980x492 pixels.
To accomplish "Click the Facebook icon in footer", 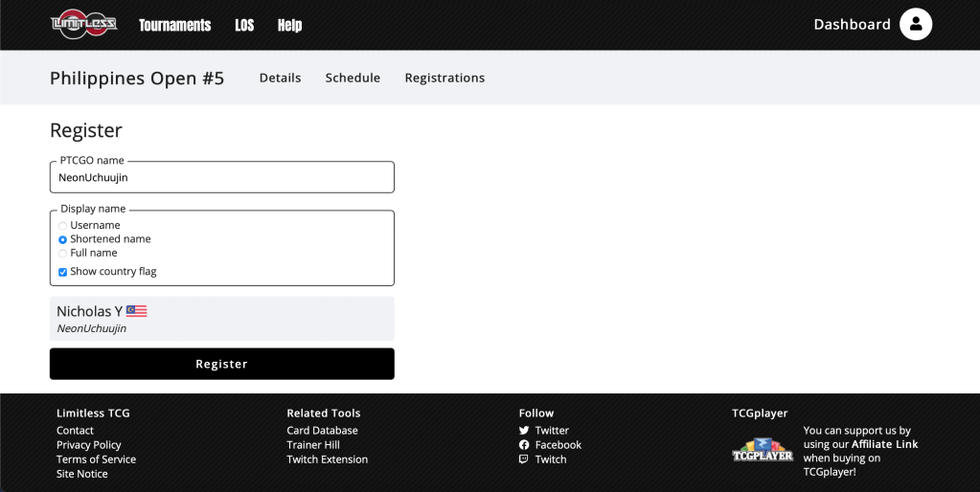I will (x=524, y=445).
